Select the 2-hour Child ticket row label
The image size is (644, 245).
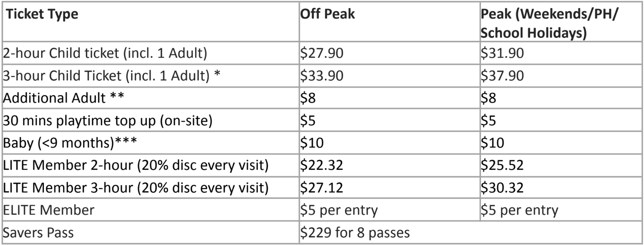click(105, 53)
